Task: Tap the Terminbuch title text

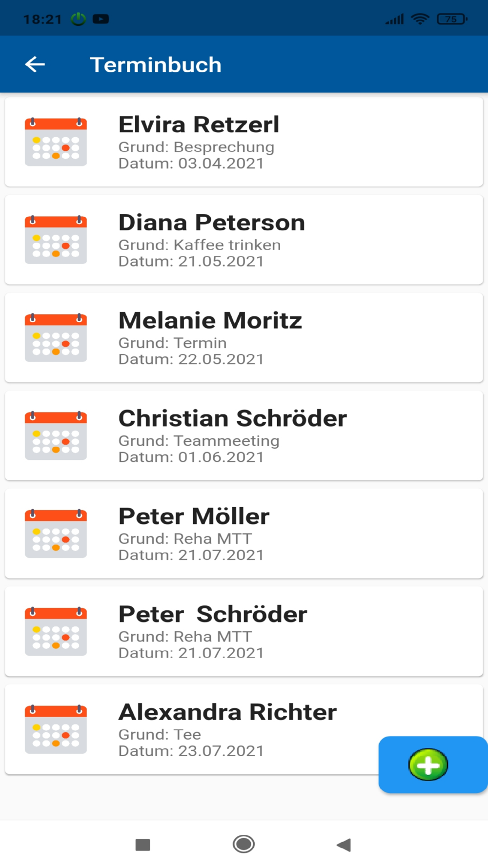Action: [156, 64]
